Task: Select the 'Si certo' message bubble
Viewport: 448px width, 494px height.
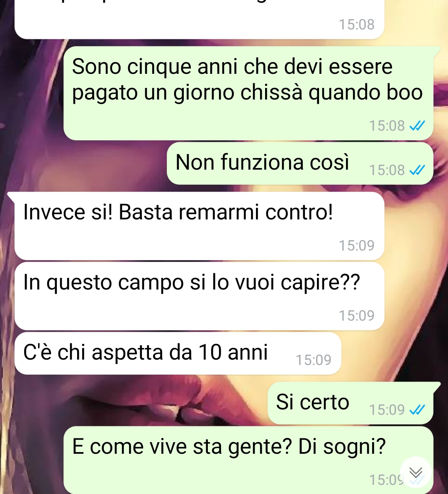Action: 351,403
